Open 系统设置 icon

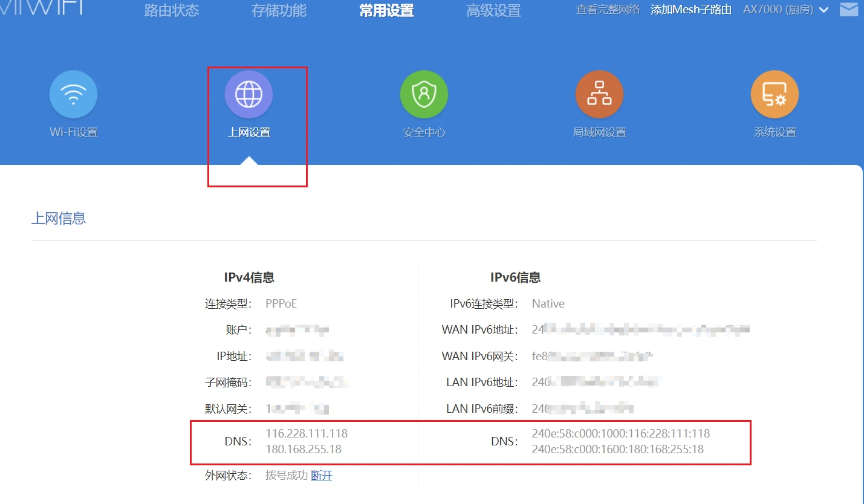pos(775,95)
